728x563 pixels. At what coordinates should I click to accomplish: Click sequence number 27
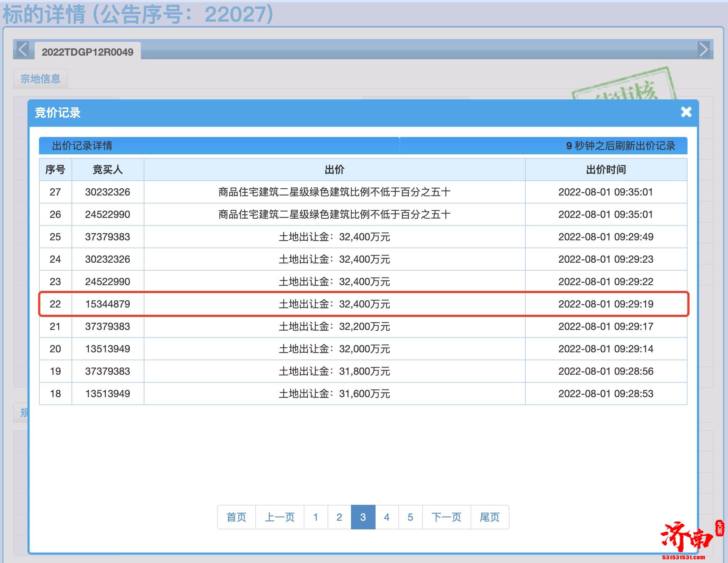click(55, 192)
